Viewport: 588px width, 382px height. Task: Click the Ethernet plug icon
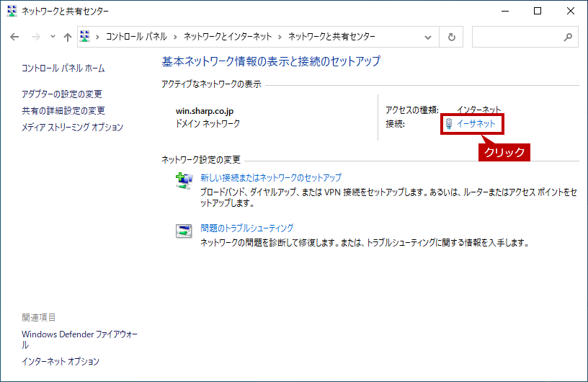click(449, 124)
